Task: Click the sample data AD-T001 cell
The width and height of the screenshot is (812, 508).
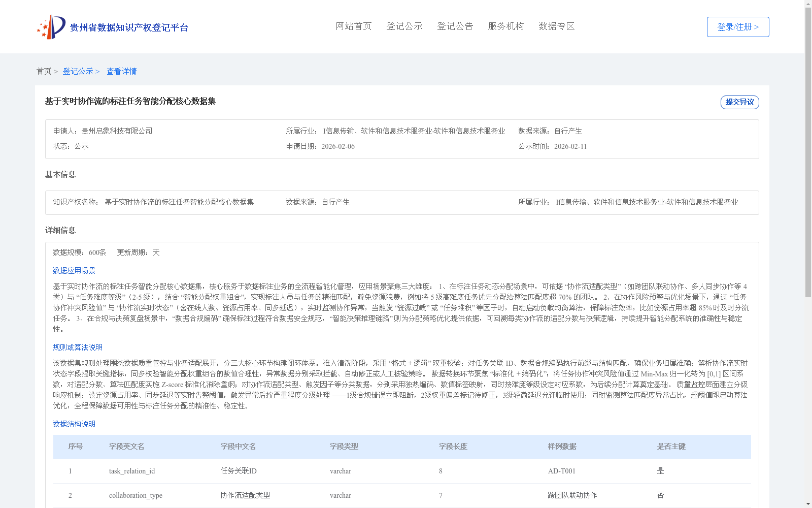Action: coord(561,471)
